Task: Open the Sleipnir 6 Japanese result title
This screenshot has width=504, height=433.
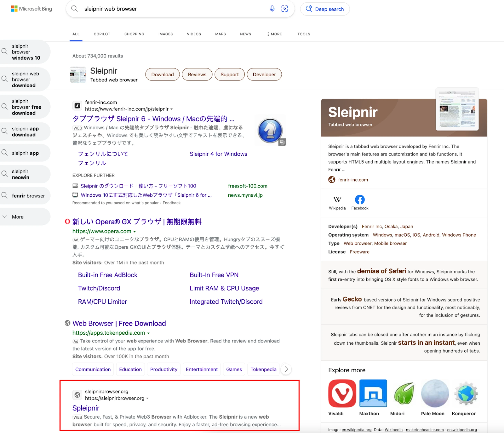Action: click(x=154, y=119)
